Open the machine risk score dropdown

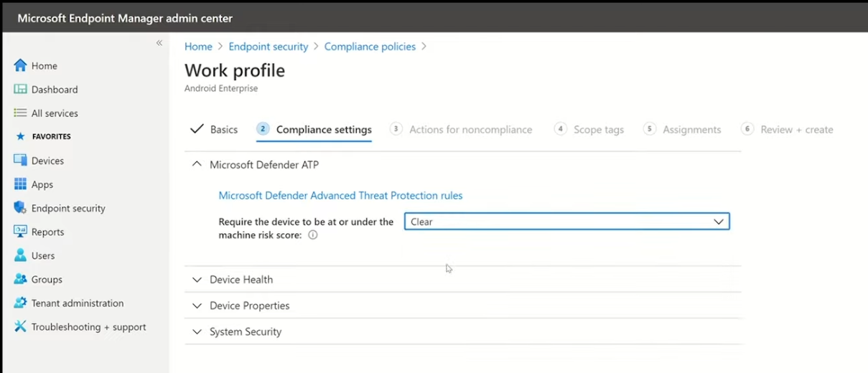[566, 222]
